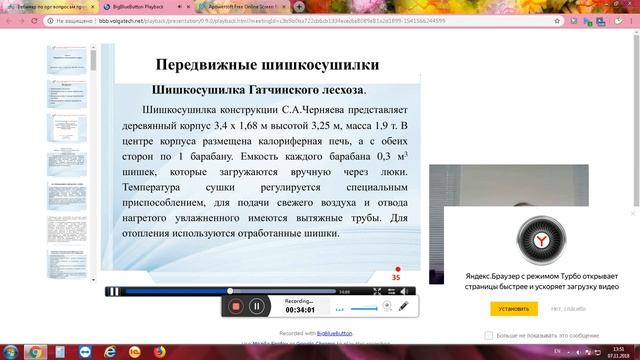This screenshot has width=640, height=360.
Task: Open Firefox from the taskbar
Action: coord(160,352)
